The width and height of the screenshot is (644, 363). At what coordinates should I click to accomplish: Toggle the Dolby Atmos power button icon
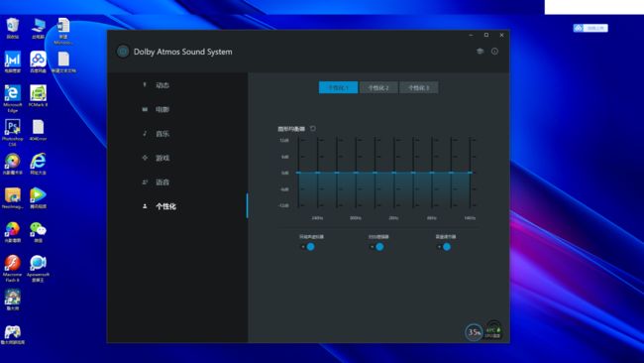(x=123, y=52)
